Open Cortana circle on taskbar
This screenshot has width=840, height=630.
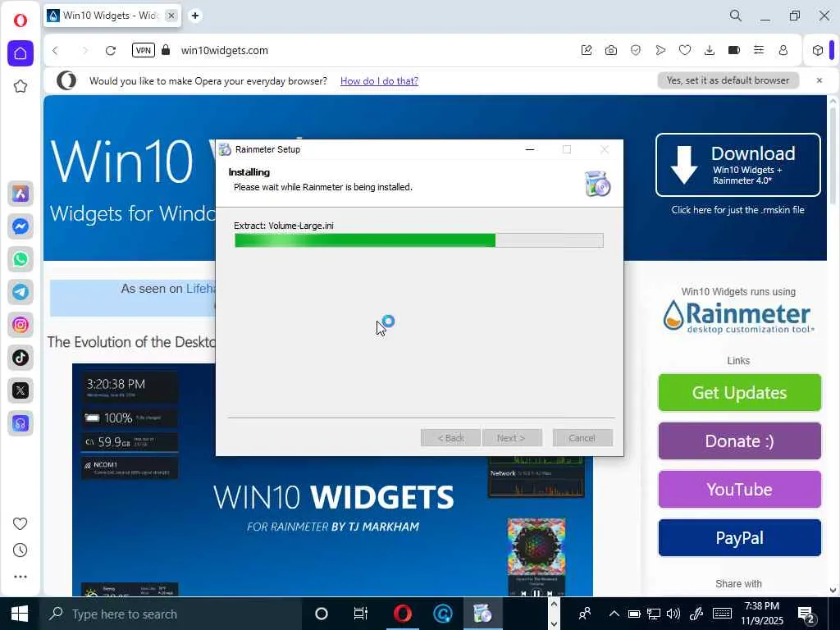click(322, 614)
